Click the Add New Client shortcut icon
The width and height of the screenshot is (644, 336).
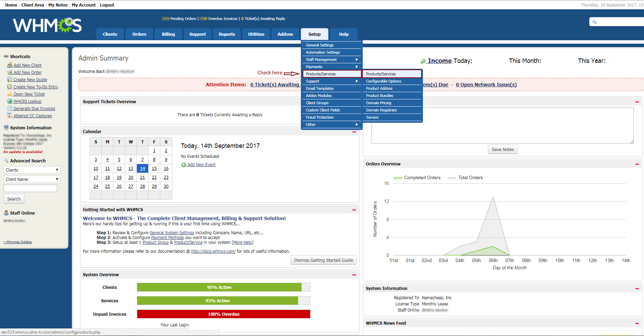click(x=10, y=65)
